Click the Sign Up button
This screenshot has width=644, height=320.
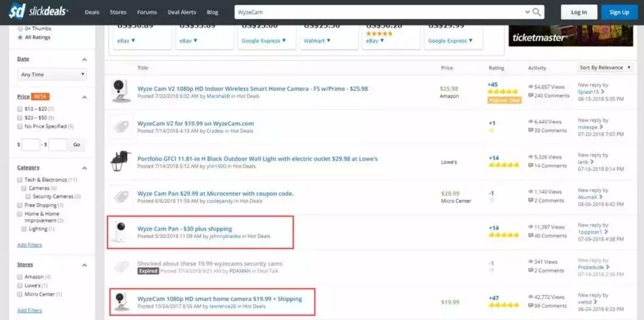619,12
